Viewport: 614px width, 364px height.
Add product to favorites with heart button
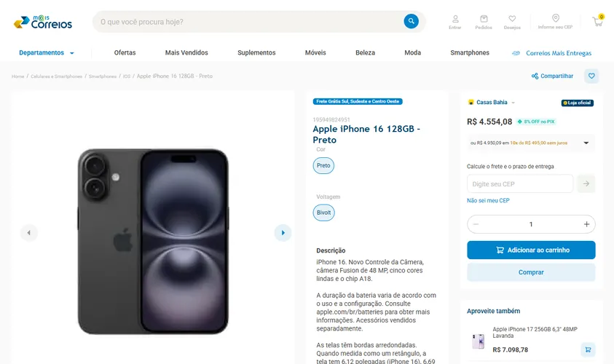tap(591, 76)
